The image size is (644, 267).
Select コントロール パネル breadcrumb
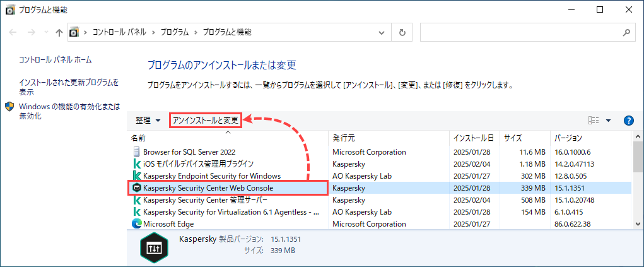(x=119, y=32)
